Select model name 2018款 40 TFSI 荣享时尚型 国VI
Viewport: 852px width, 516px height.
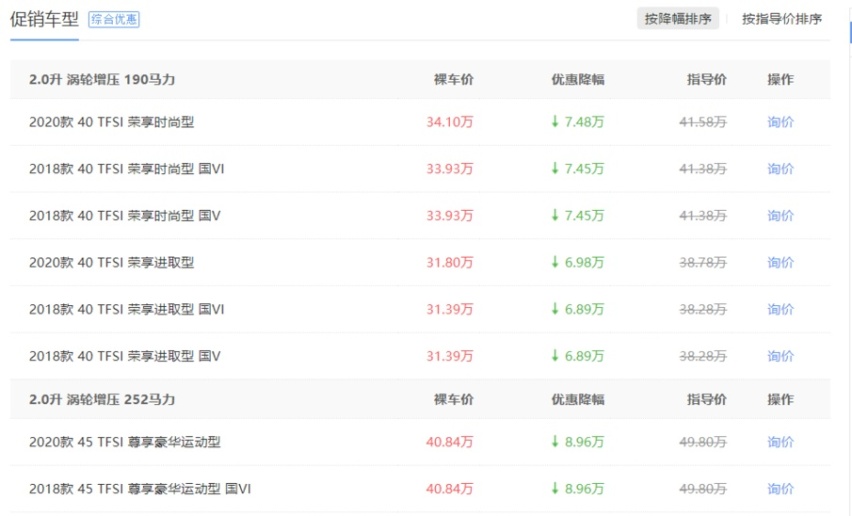[127, 168]
